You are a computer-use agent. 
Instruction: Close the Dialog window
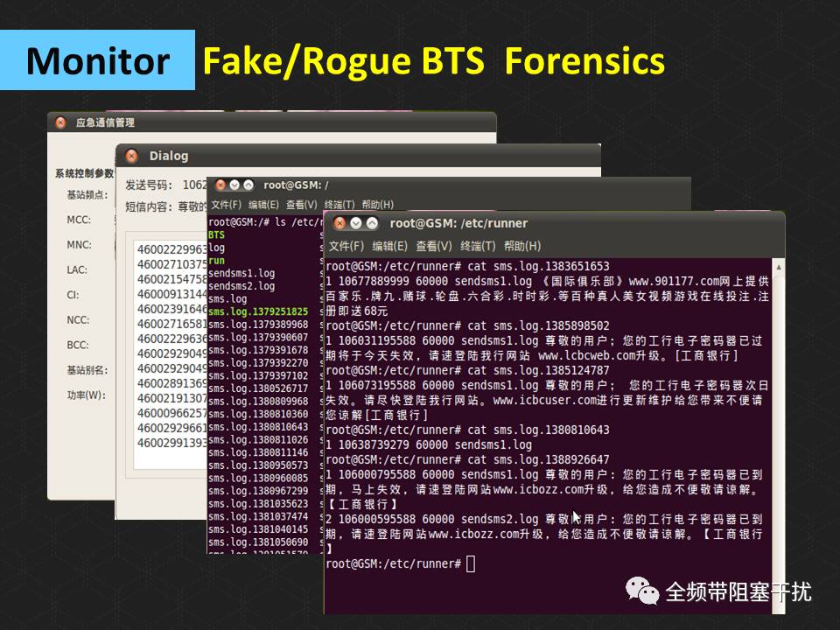coord(131,156)
